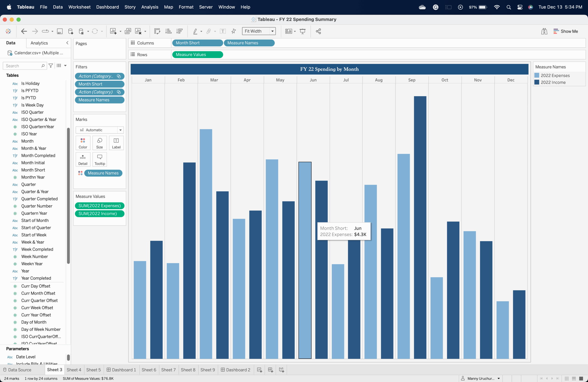The height and width of the screenshot is (382, 588).
Task: Toggle filmstrip view in status bar
Action: pyautogui.click(x=574, y=378)
